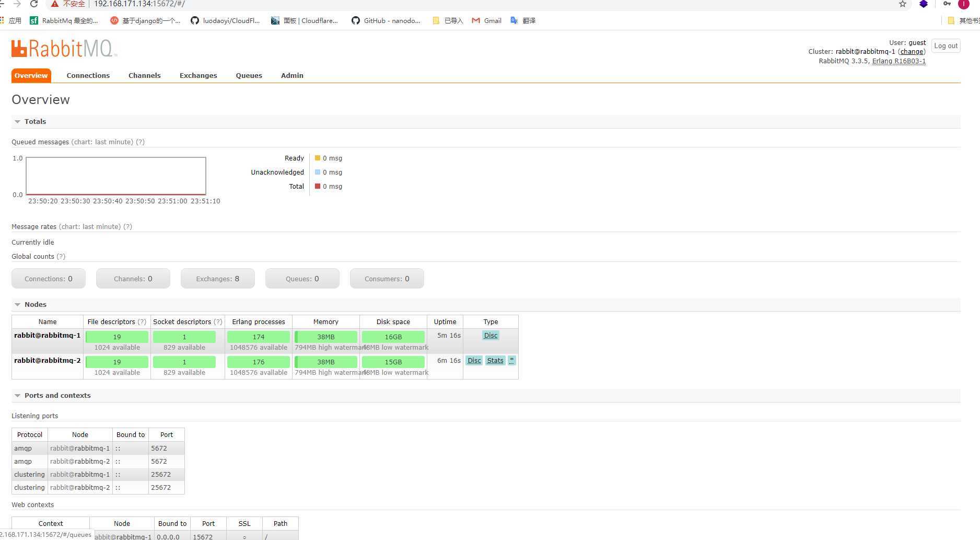The height and width of the screenshot is (540, 980).
Task: Open node rabbit@rabbitmq-2 details
Action: coord(48,360)
